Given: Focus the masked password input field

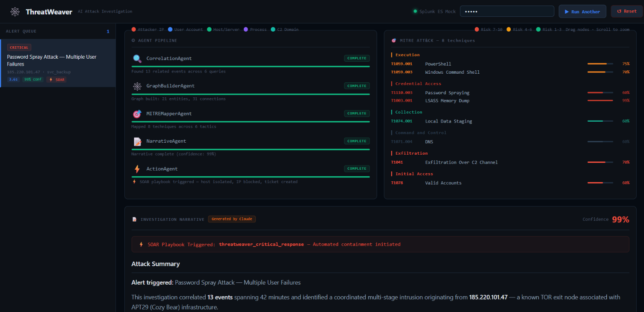Looking at the screenshot, I should (507, 11).
